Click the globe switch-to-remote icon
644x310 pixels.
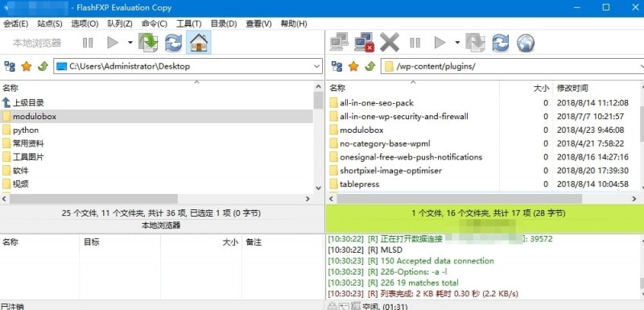pos(526,43)
